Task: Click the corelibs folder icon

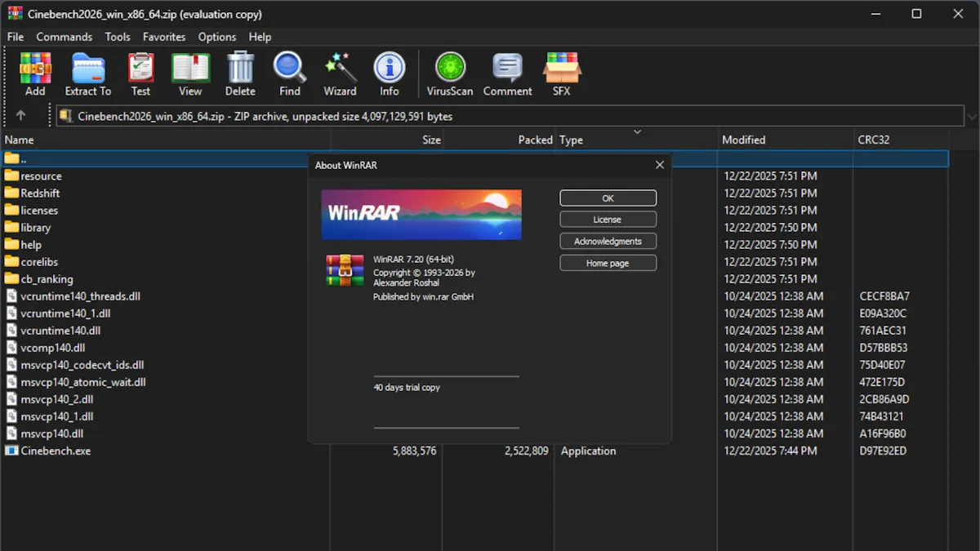Action: point(11,261)
